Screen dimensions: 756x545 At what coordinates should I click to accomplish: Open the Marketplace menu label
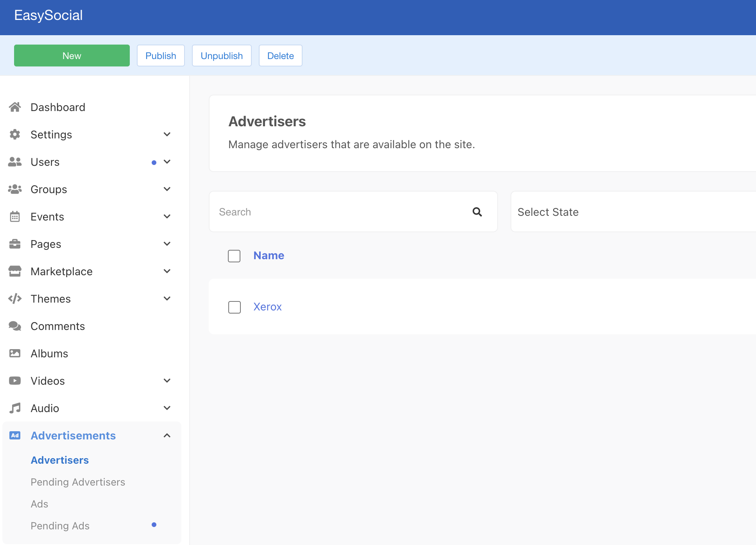click(x=62, y=271)
